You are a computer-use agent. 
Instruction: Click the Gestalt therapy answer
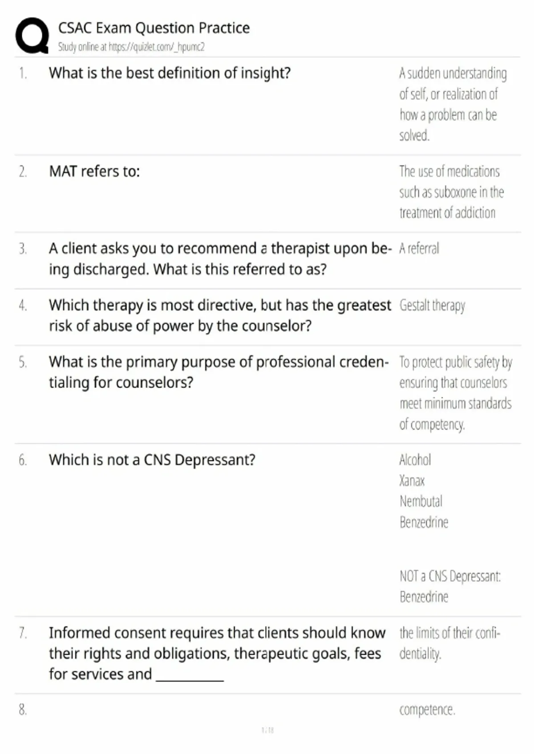click(432, 306)
